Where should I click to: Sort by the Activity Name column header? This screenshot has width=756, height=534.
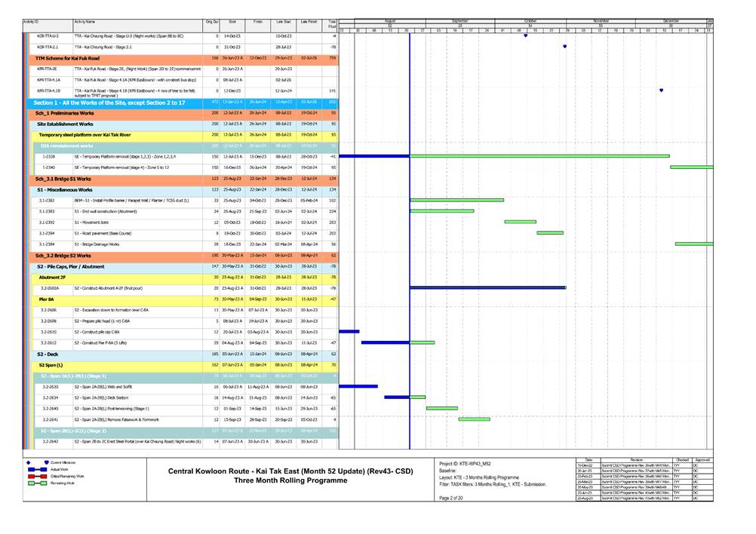point(136,23)
